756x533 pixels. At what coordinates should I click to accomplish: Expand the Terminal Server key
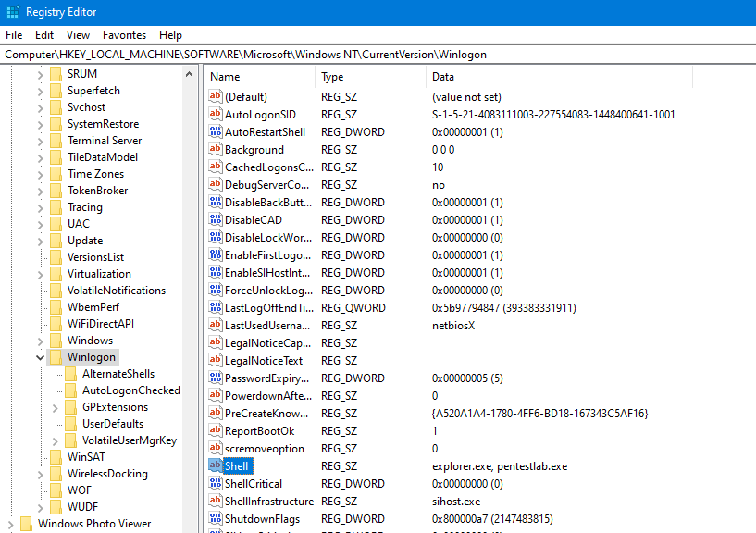(41, 141)
